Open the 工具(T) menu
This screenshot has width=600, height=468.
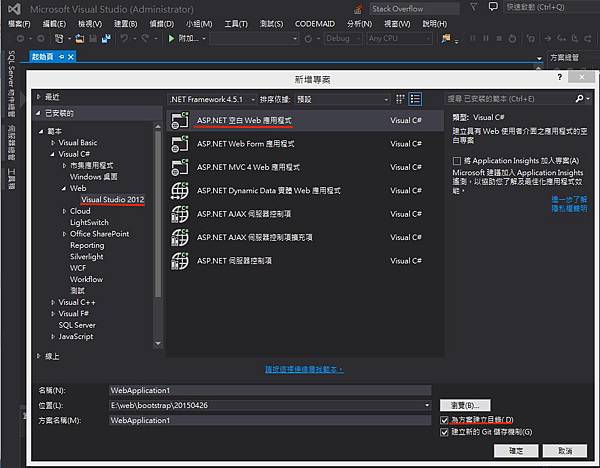point(236,24)
